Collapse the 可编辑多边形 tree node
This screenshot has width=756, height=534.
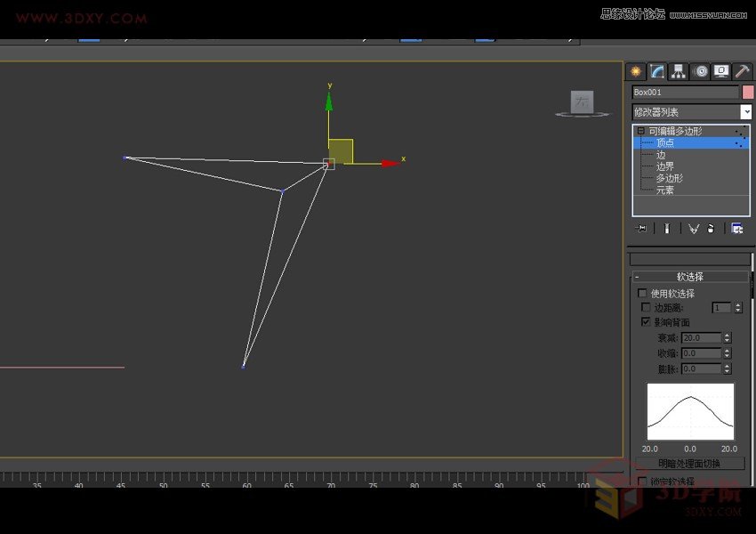tap(640, 131)
